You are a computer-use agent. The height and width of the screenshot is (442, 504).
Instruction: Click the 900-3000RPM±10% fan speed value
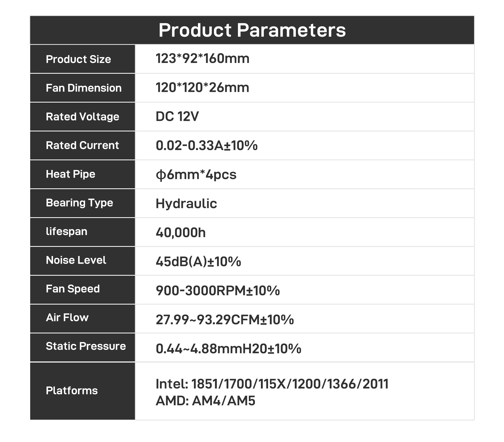tap(218, 291)
